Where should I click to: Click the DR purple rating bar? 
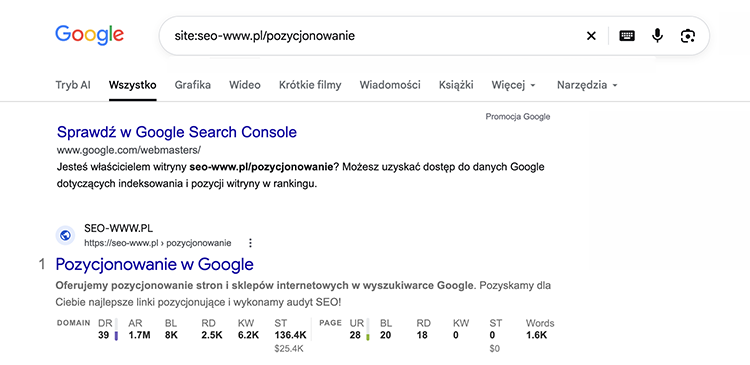[116, 330]
